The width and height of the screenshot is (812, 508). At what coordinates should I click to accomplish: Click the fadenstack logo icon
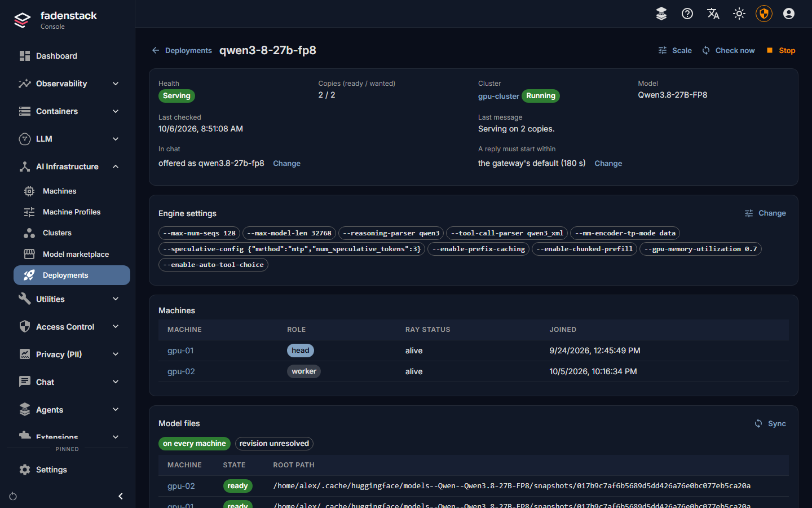pos(23,20)
